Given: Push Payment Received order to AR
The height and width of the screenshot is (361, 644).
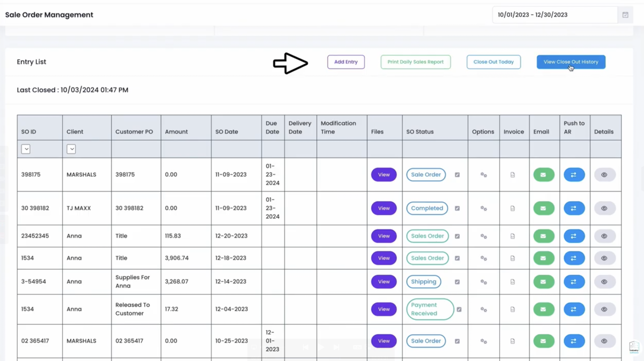Looking at the screenshot, I should (x=574, y=309).
